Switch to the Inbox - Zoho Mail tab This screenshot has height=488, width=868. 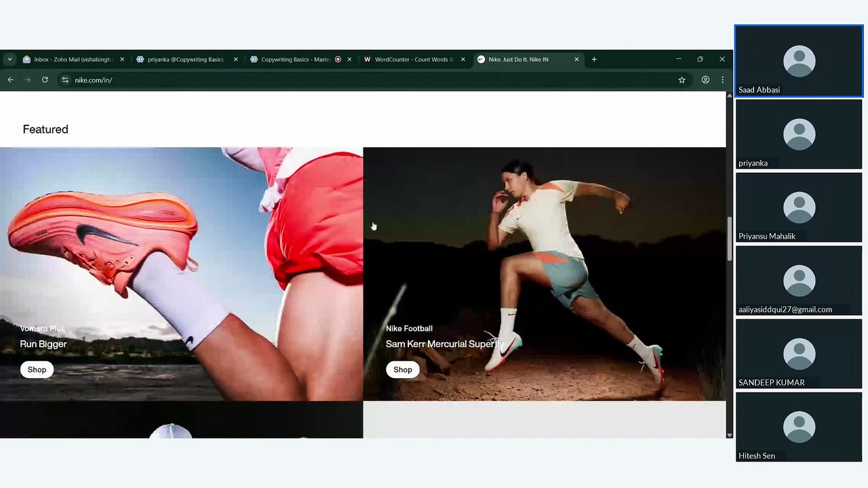73,60
